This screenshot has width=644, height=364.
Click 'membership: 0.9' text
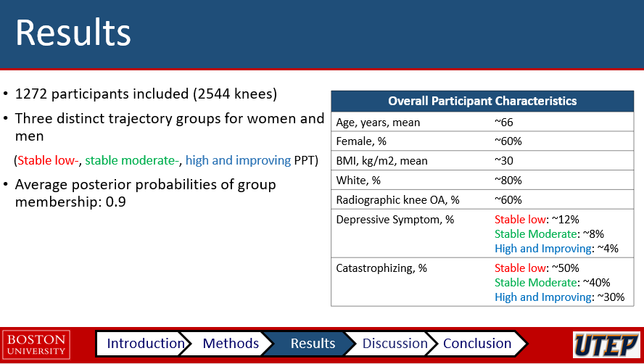click(x=70, y=202)
